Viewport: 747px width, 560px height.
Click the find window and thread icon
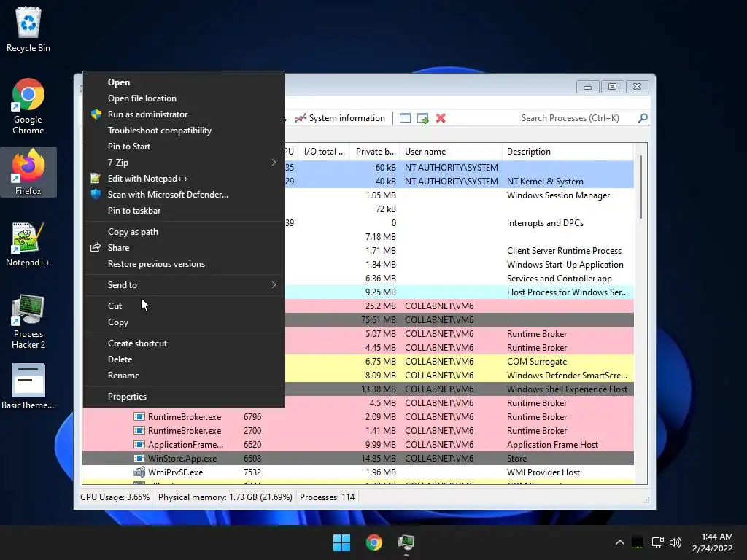pyautogui.click(x=422, y=118)
